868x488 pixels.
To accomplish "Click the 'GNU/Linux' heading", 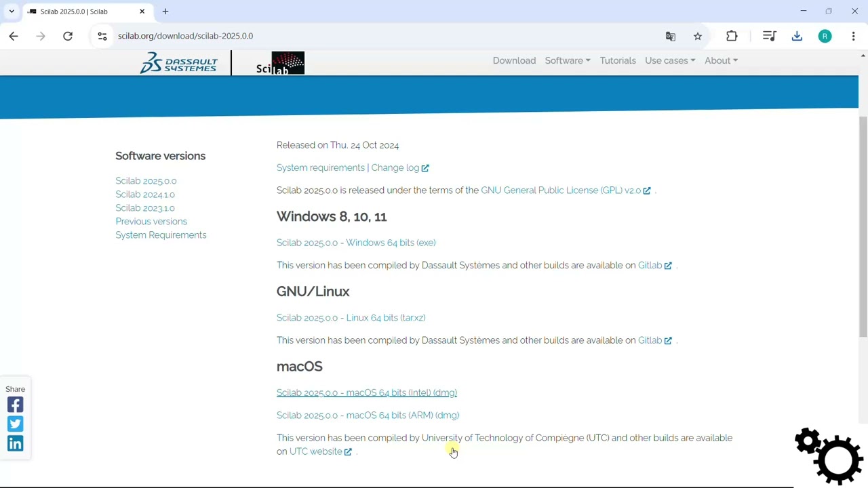I will (x=313, y=291).
